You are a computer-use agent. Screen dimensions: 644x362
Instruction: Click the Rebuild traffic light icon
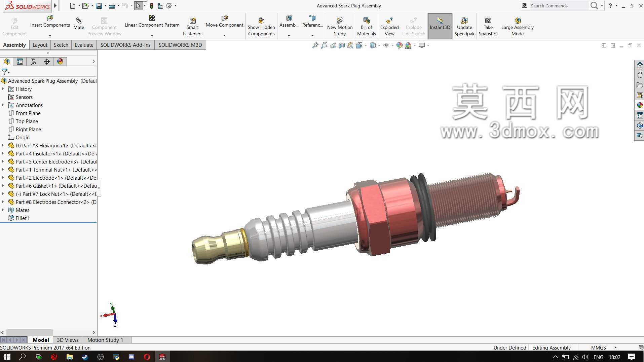tap(152, 6)
